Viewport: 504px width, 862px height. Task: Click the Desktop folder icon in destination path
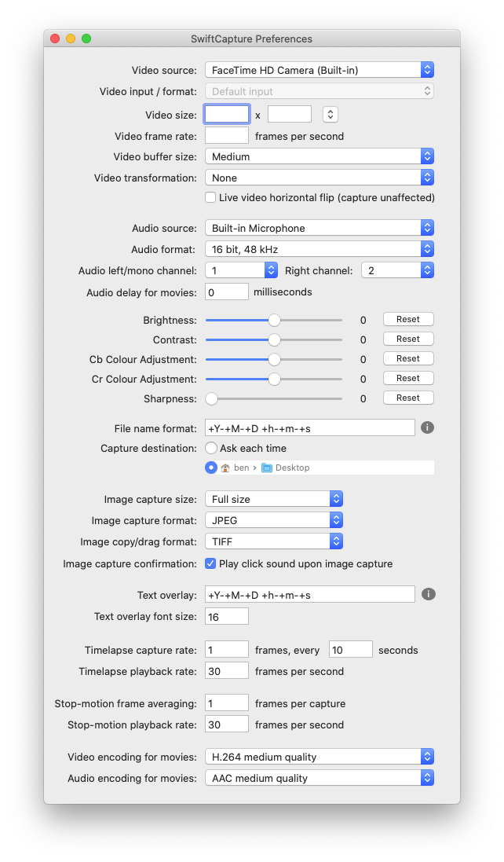(x=267, y=467)
